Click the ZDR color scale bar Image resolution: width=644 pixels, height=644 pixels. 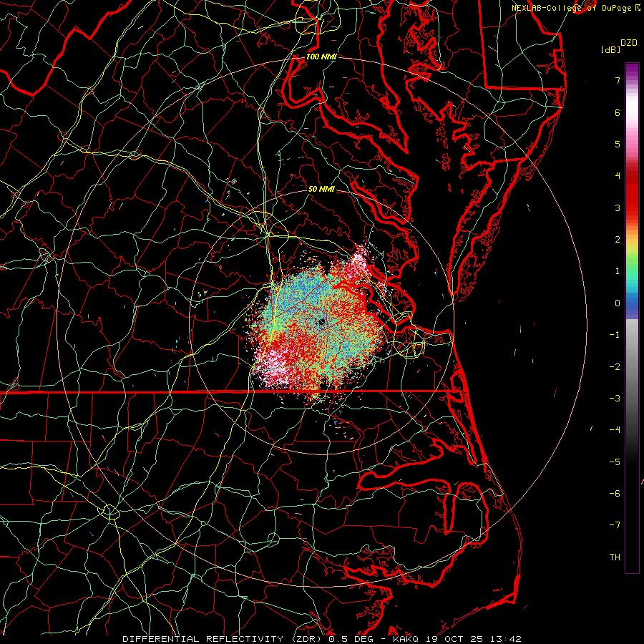pyautogui.click(x=632, y=318)
